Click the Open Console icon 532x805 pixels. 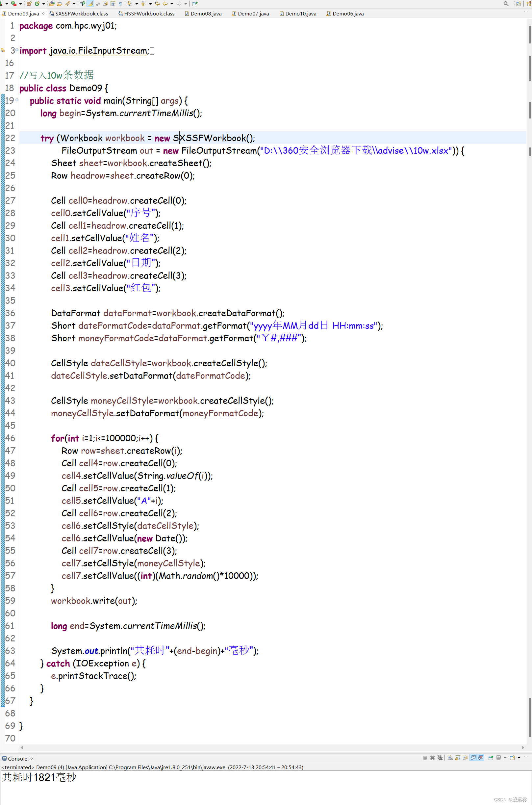pyautogui.click(x=512, y=758)
